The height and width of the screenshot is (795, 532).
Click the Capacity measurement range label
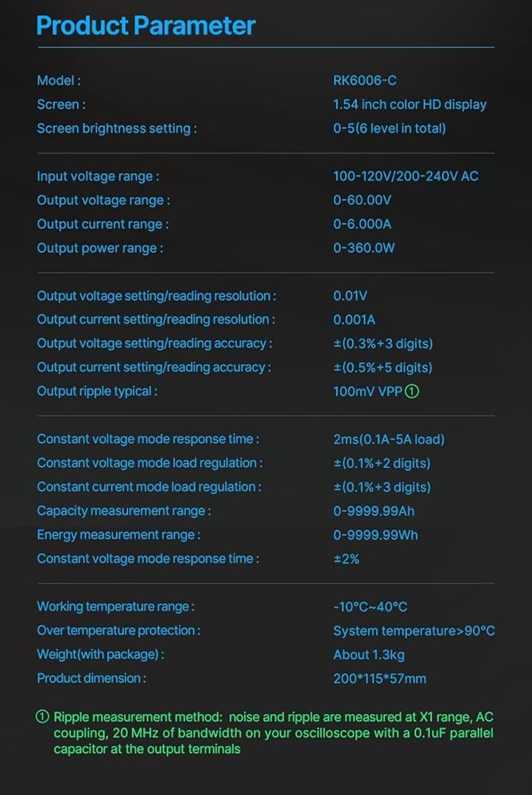[x=124, y=510]
